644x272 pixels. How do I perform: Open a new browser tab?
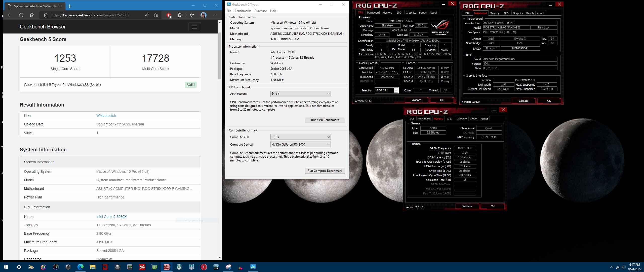point(70,6)
